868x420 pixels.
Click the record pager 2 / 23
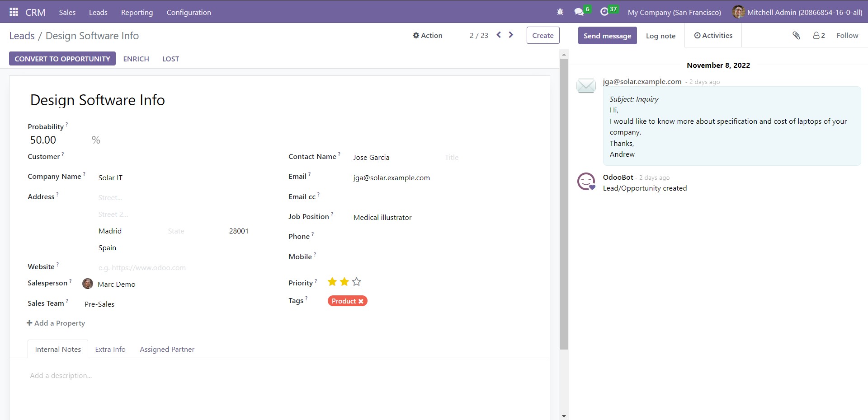click(x=479, y=35)
